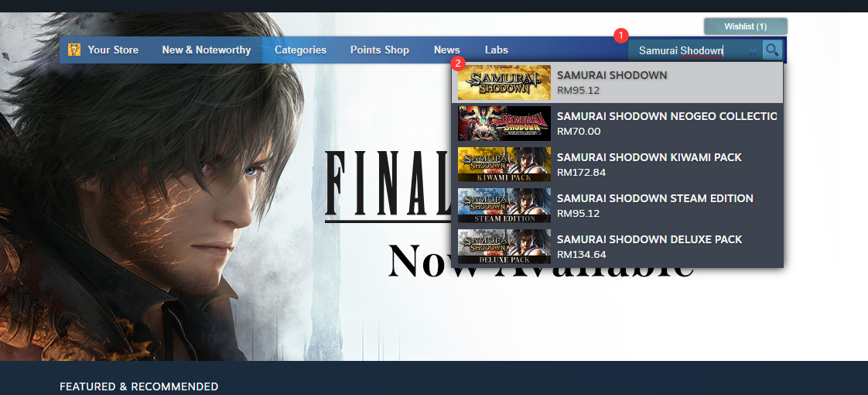This screenshot has height=395, width=868.
Task: Click the Kiwami Pack thumbnail image
Action: [x=504, y=164]
